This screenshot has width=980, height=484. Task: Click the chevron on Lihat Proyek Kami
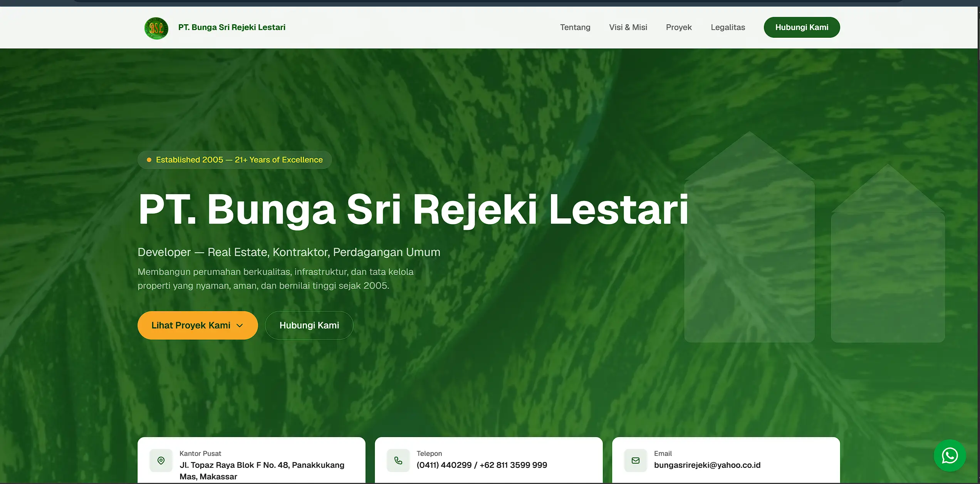[x=240, y=325]
